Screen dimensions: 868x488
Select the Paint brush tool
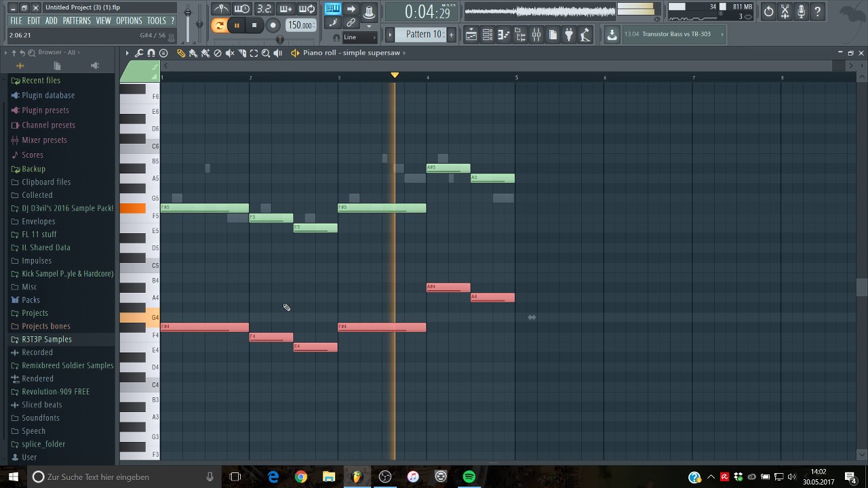pos(193,53)
